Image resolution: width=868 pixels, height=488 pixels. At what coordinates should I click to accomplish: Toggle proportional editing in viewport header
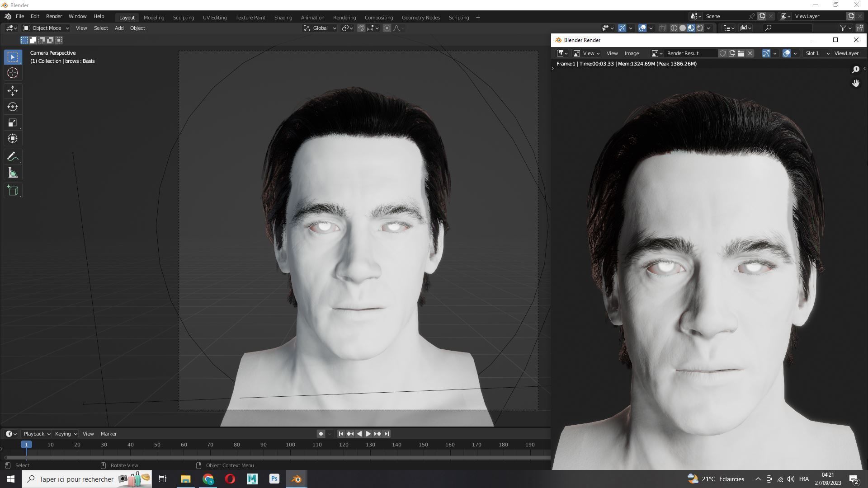coord(387,28)
